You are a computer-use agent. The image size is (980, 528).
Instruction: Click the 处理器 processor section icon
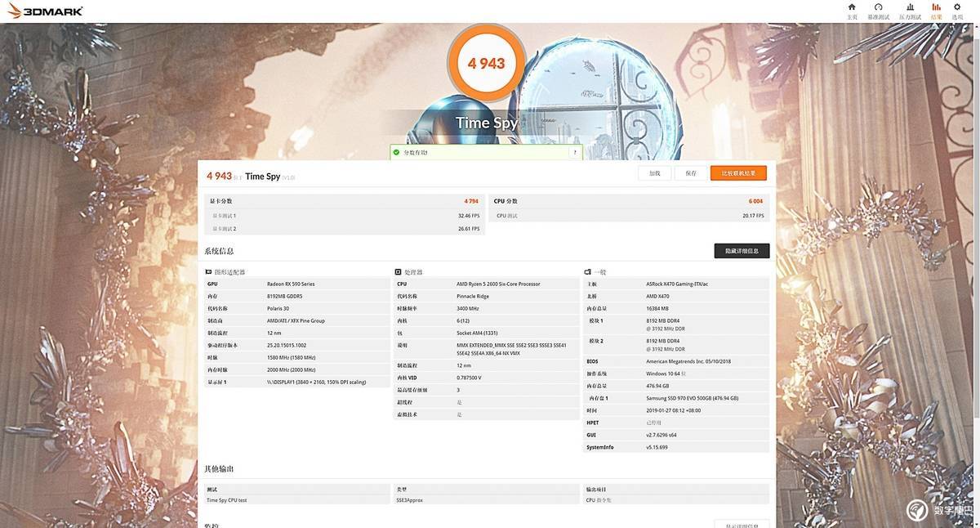(x=398, y=271)
